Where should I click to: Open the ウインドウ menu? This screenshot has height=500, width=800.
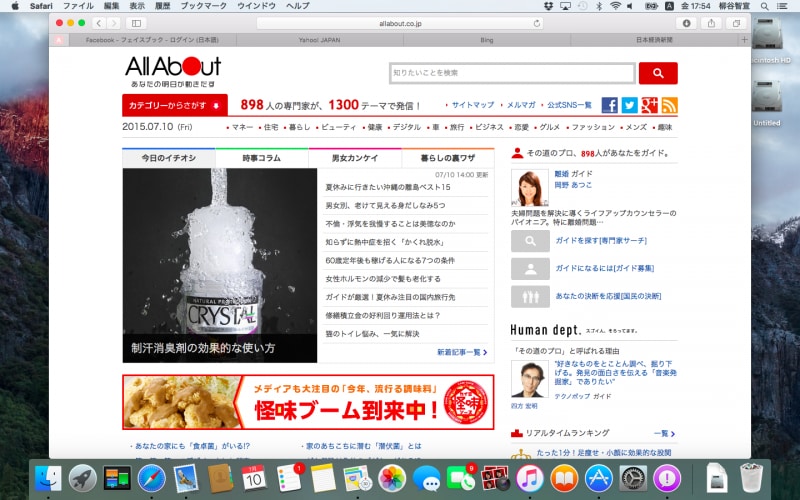click(x=256, y=6)
